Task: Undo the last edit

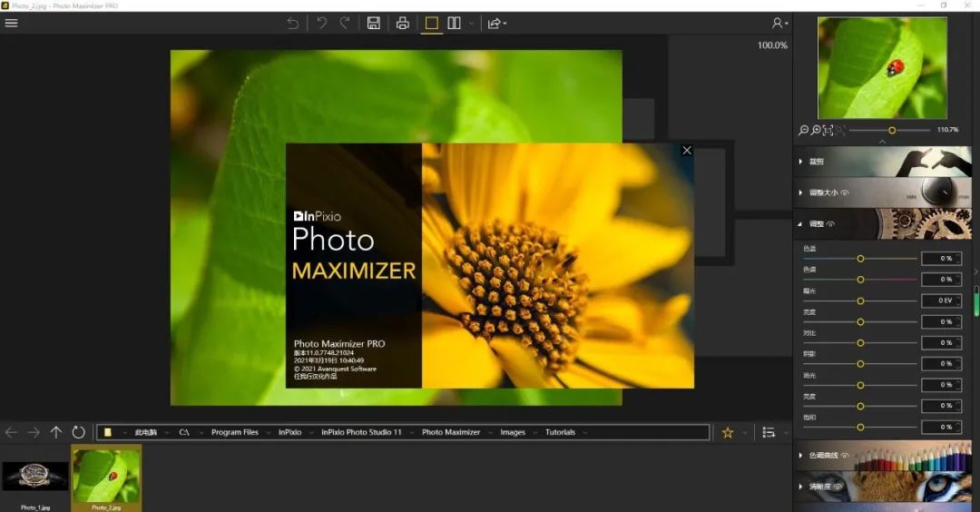Action: pyautogui.click(x=321, y=23)
